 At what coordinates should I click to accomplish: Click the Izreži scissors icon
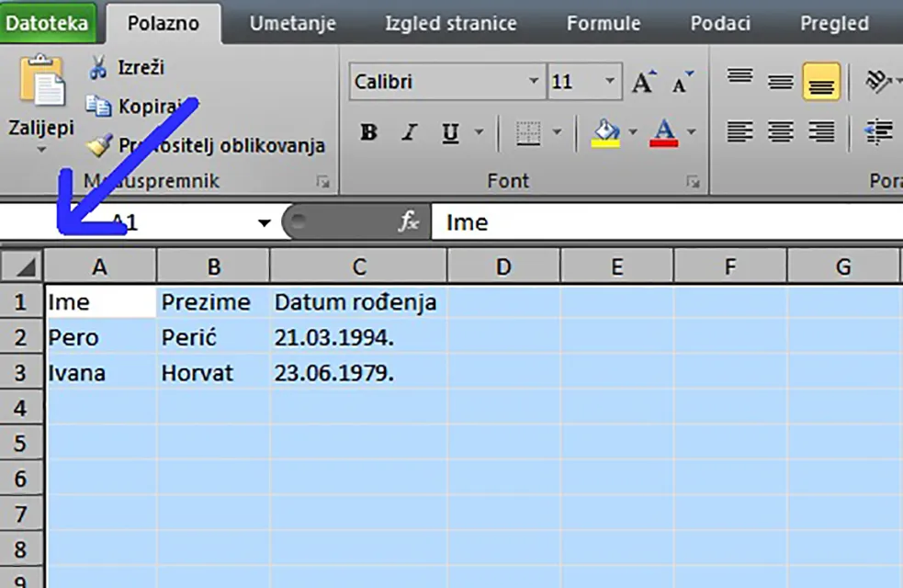point(98,67)
